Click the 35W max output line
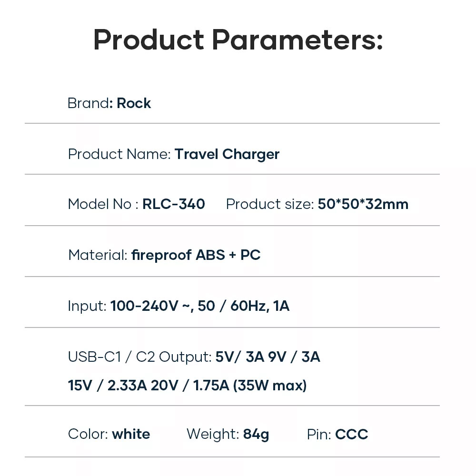The height and width of the screenshot is (476, 476). click(x=188, y=385)
